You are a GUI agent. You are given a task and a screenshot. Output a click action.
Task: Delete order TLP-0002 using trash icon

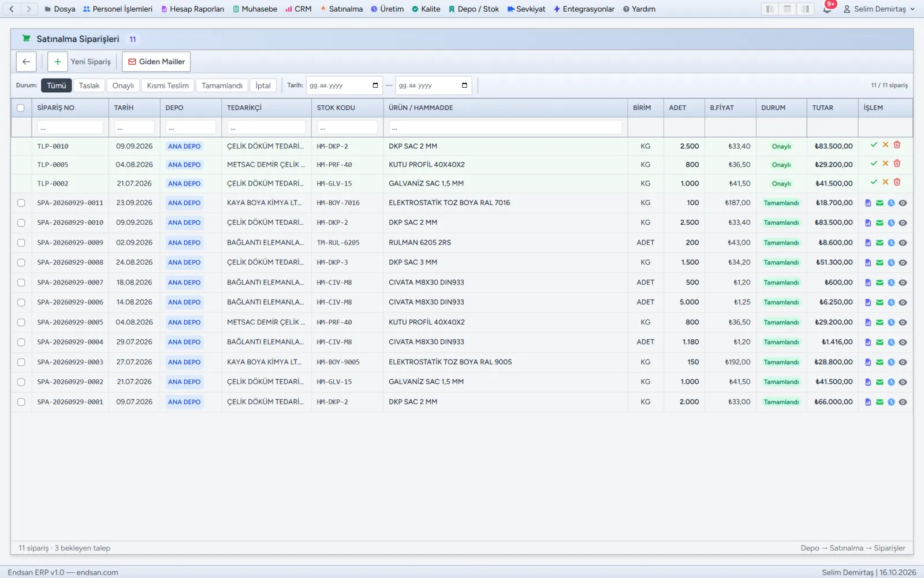[x=897, y=182]
